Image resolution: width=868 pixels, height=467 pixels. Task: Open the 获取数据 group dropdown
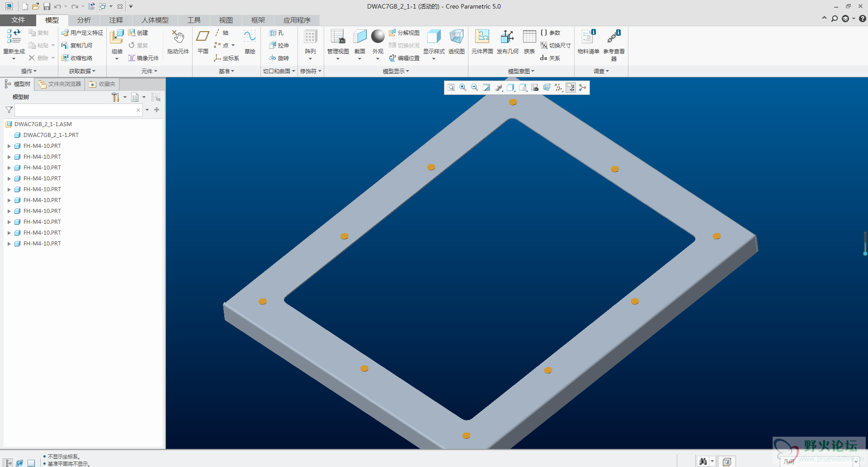click(82, 71)
